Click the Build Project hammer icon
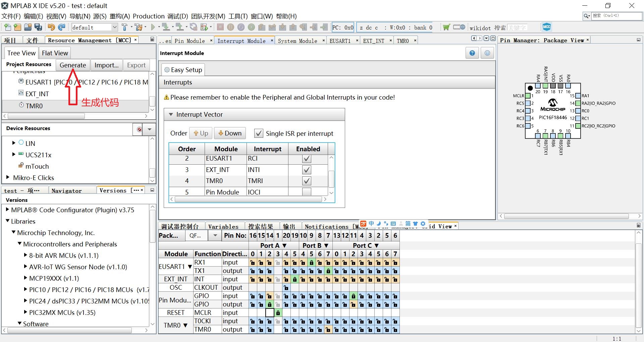 click(x=125, y=27)
